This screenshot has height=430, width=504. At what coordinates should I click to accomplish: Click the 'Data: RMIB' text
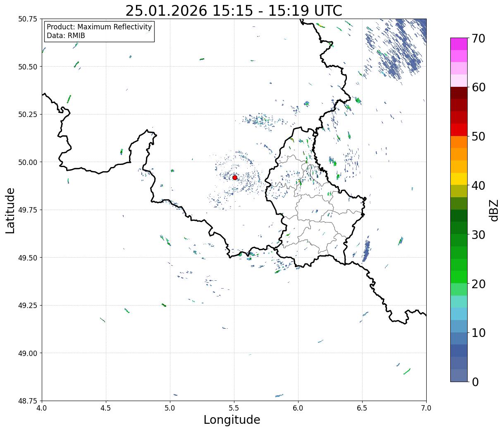click(66, 36)
